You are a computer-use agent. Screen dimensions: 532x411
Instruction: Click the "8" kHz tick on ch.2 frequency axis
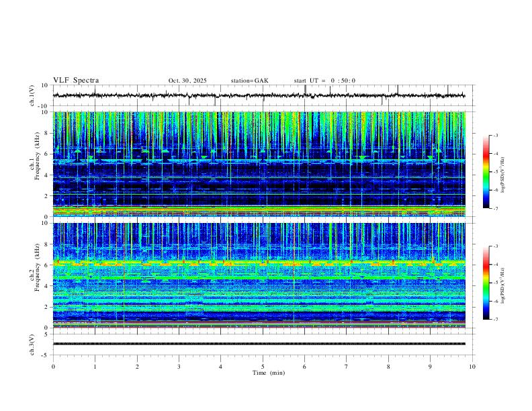pyautogui.click(x=47, y=244)
